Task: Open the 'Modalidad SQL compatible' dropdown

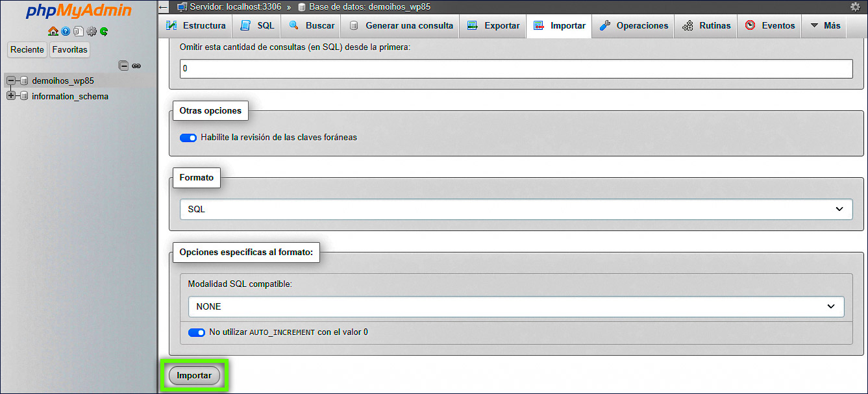Action: [516, 306]
